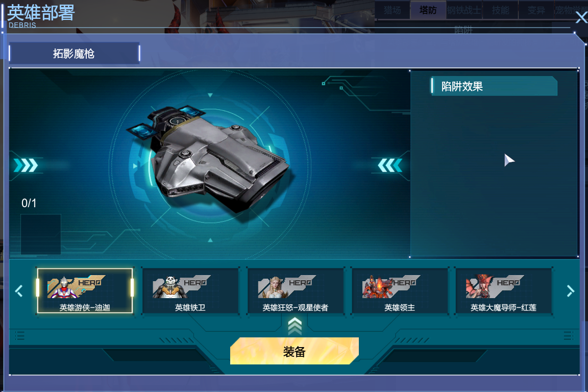Switch to the 技能 tab

[500, 10]
